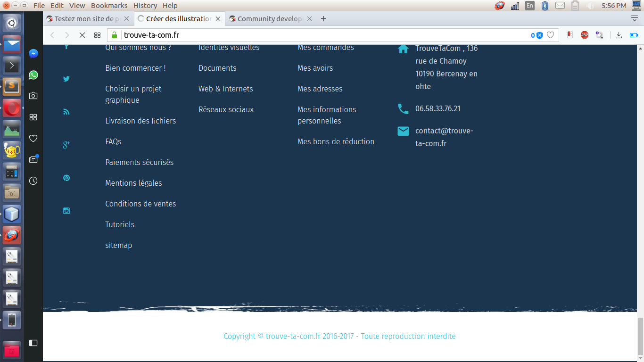Open the downloads arrow icon
This screenshot has width=644, height=362.
(619, 35)
